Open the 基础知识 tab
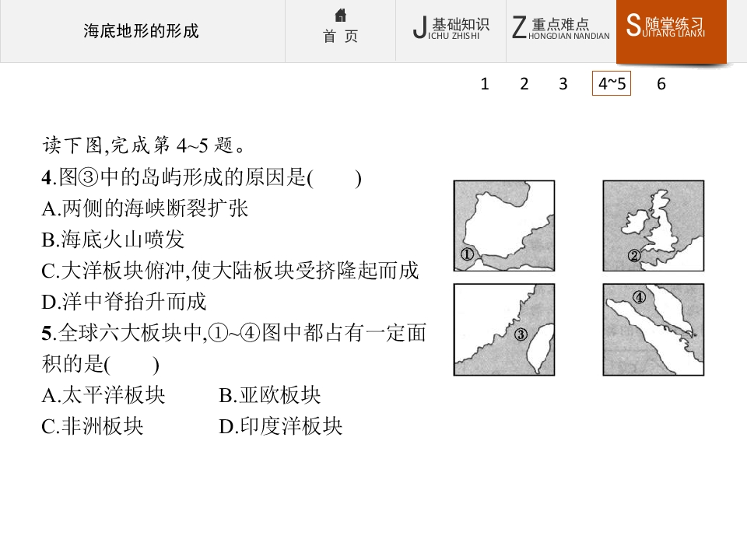 coord(451,30)
